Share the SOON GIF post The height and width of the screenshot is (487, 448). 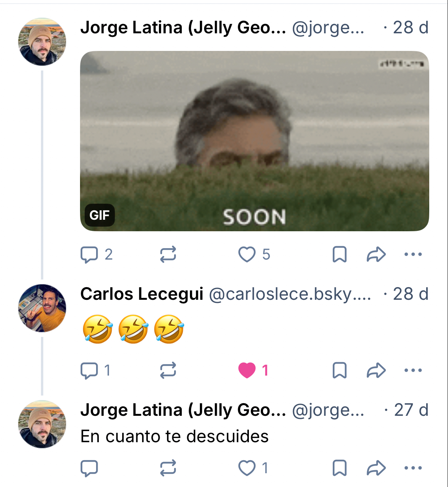[x=376, y=255]
